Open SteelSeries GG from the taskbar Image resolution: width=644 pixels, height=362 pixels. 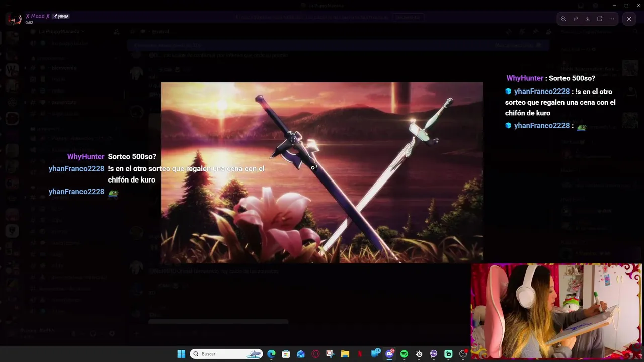[x=419, y=354]
